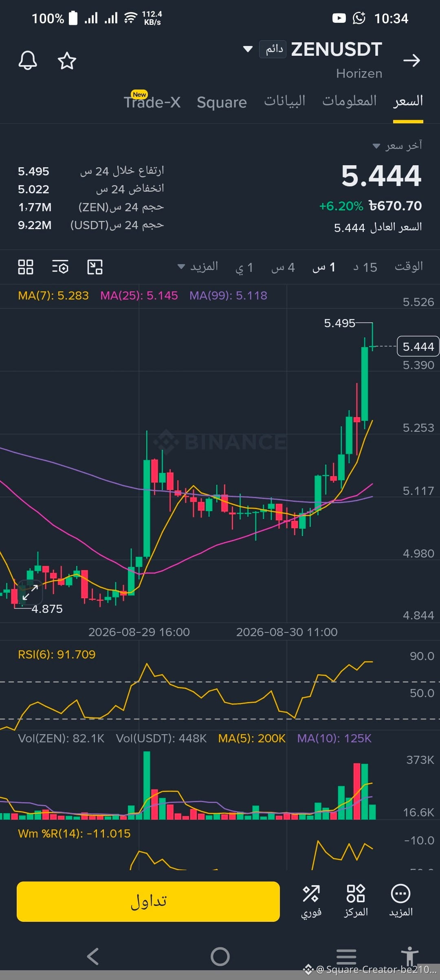This screenshot has width=440, height=980.
Task: Tap the MA(25): 5.145 indicator label
Action: click(x=139, y=295)
